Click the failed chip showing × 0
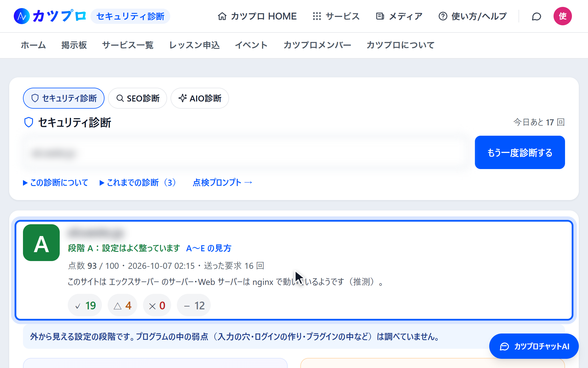Screen dimensions: 588x368 click(x=157, y=305)
